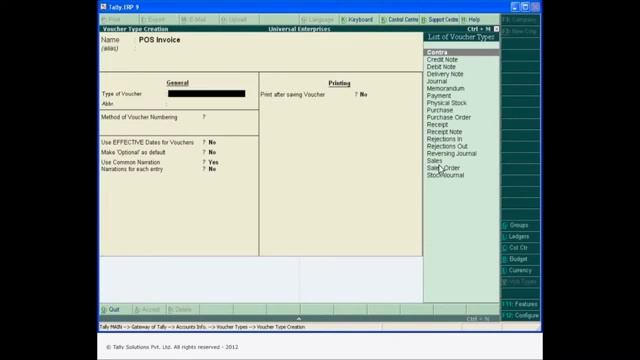Open Groups from the right button panel
Viewport: 640px width, 360px height.
pos(520,225)
